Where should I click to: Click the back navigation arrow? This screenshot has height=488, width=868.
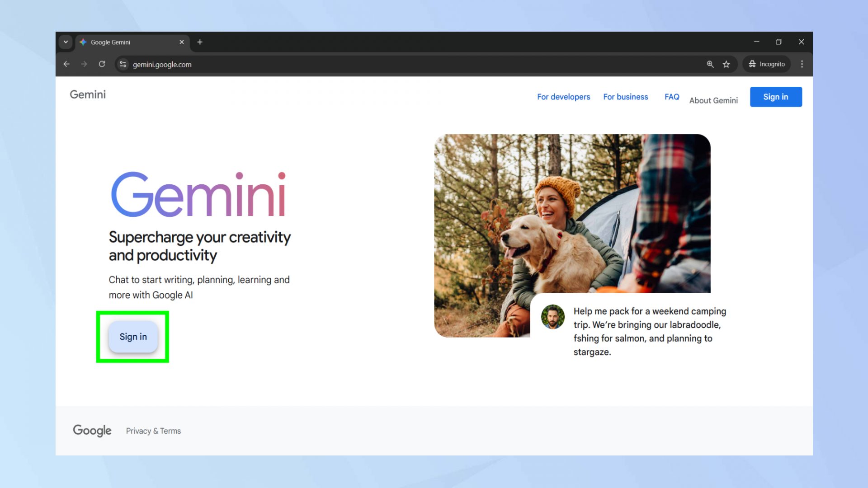tap(66, 64)
